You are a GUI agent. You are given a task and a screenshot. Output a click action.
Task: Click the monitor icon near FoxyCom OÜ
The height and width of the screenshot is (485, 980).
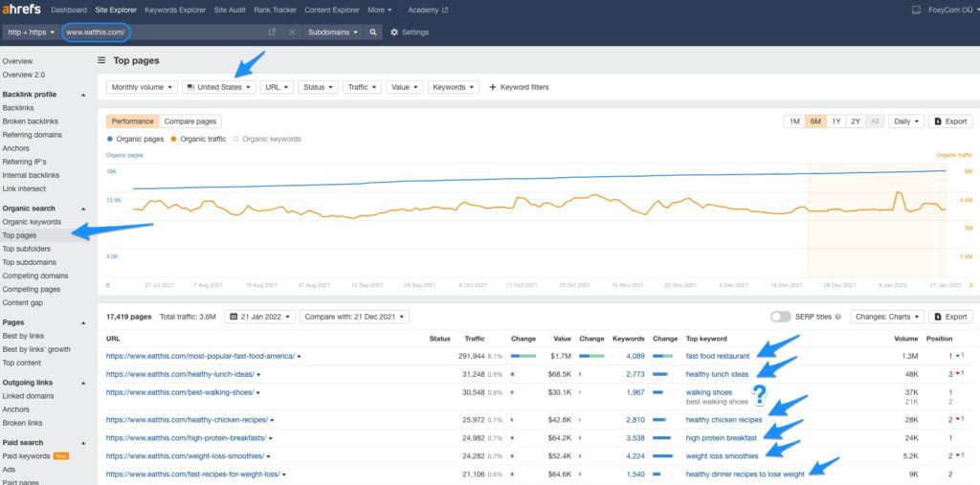click(916, 10)
